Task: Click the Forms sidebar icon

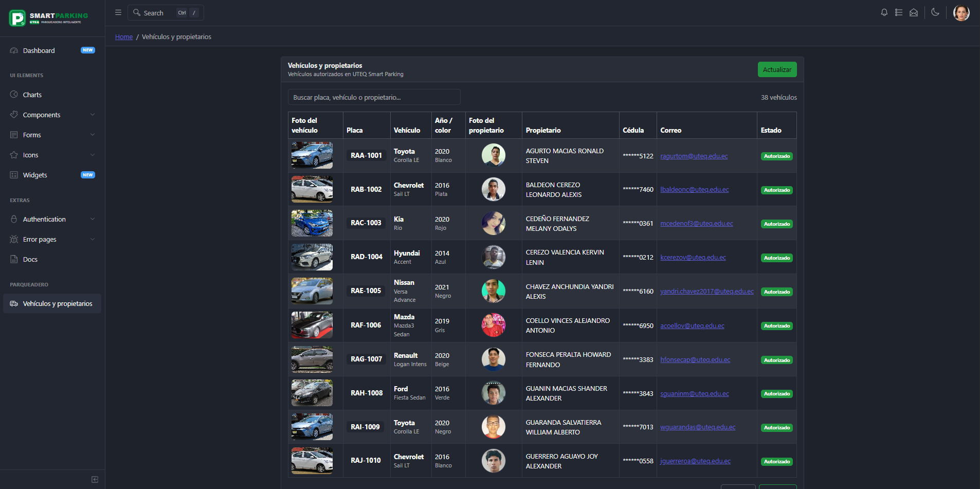Action: [14, 135]
